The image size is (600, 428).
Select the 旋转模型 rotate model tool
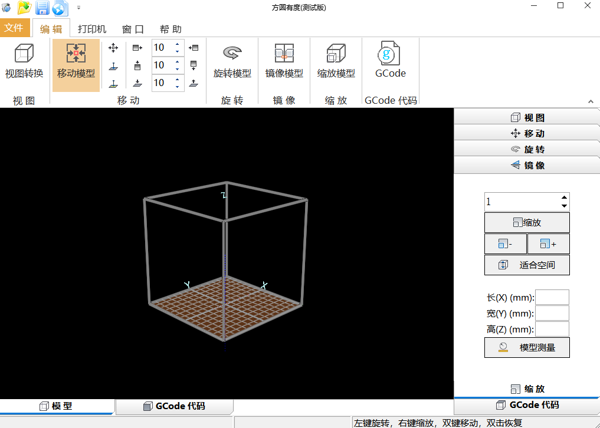[x=232, y=61]
